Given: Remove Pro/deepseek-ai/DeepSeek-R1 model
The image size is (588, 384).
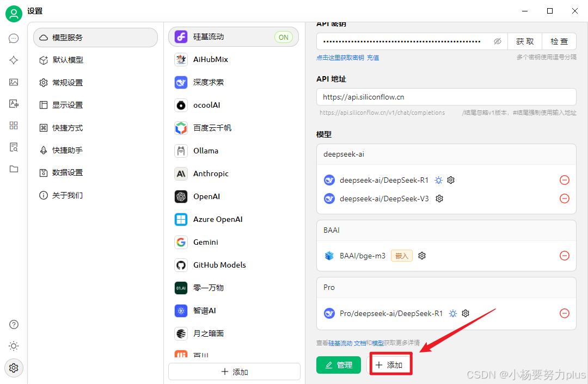Looking at the screenshot, I should click(x=565, y=313).
